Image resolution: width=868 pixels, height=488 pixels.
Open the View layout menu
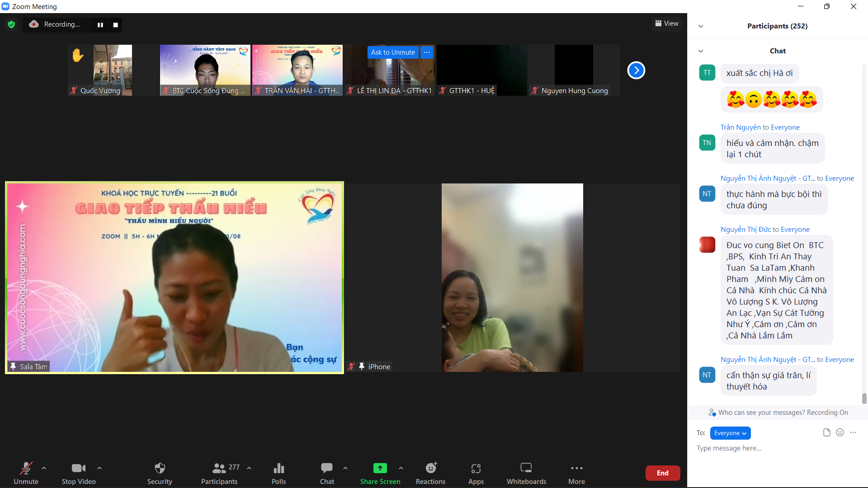[667, 23]
